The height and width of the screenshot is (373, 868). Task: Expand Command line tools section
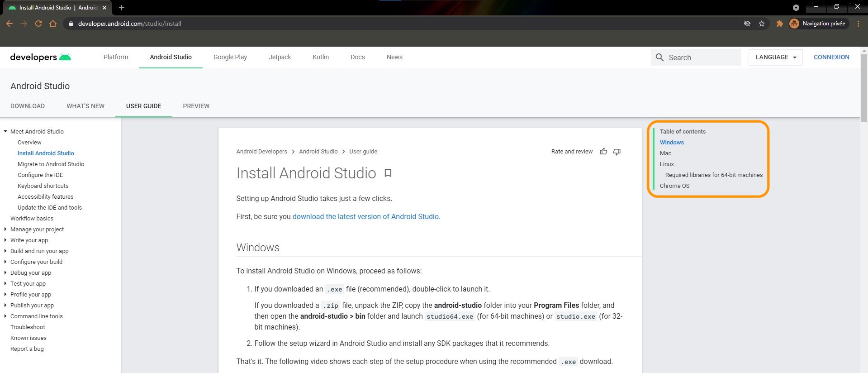5,316
